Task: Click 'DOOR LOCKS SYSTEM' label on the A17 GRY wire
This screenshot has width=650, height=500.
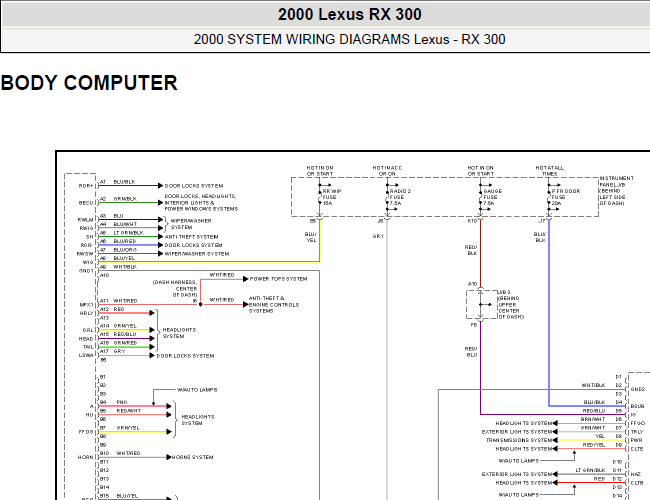Action: click(185, 356)
